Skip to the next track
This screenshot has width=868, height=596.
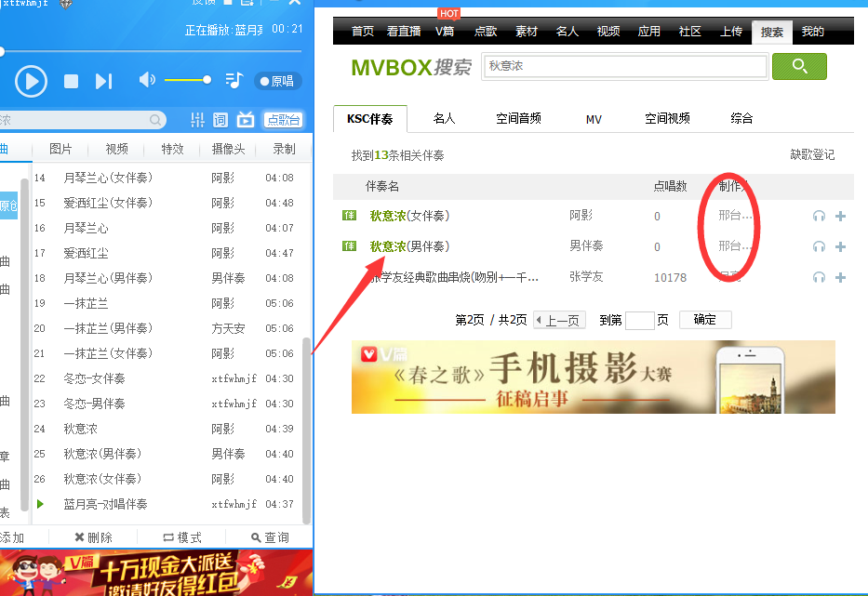[x=103, y=82]
